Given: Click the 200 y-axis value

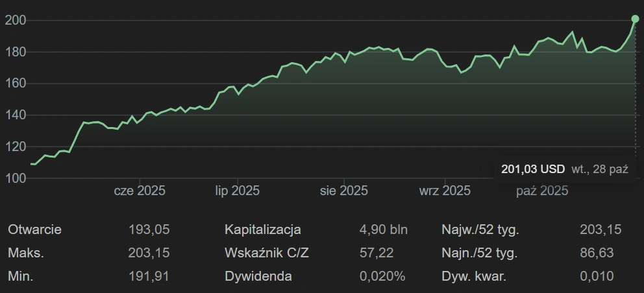Looking at the screenshot, I should pos(15,21).
